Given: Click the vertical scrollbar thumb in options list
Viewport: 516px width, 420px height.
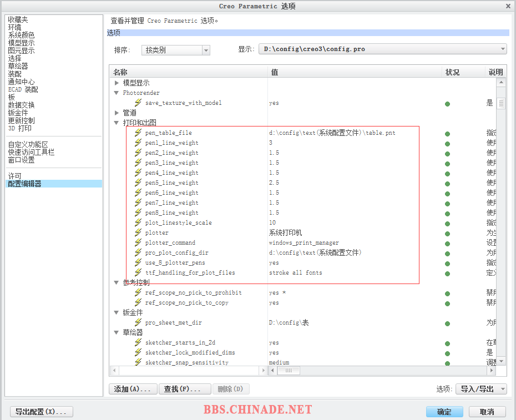Looking at the screenshot, I should click(x=501, y=103).
